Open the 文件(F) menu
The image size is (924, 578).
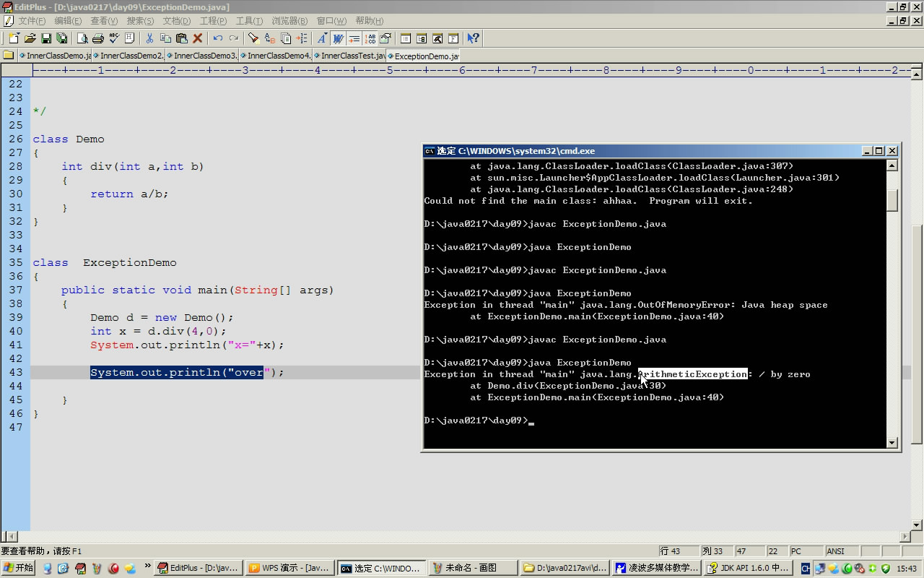[x=32, y=21]
